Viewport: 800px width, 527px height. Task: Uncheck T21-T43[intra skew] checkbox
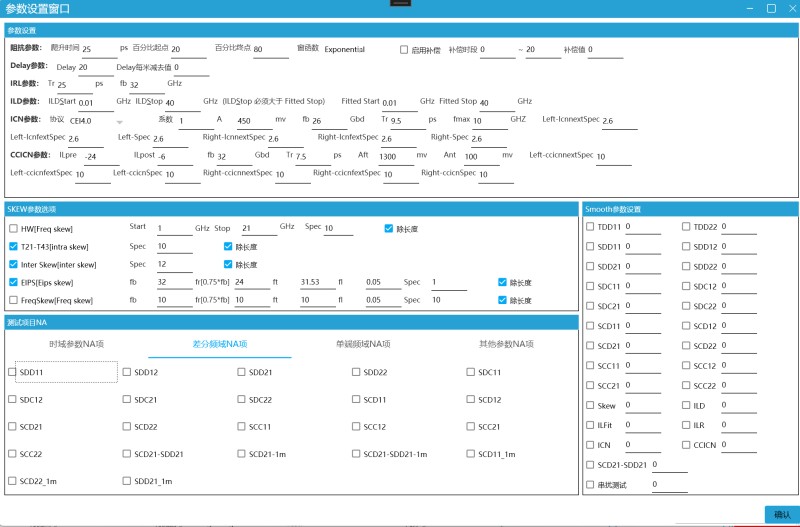13,246
